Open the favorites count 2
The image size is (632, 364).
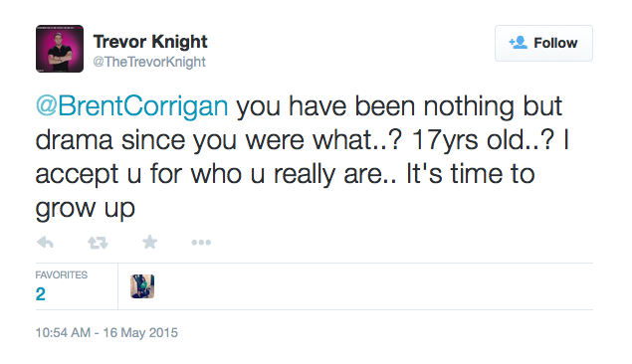[x=40, y=294]
